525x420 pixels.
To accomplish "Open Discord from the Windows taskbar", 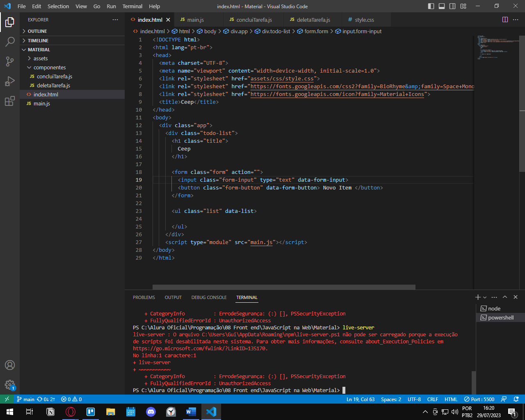I will (x=151, y=411).
